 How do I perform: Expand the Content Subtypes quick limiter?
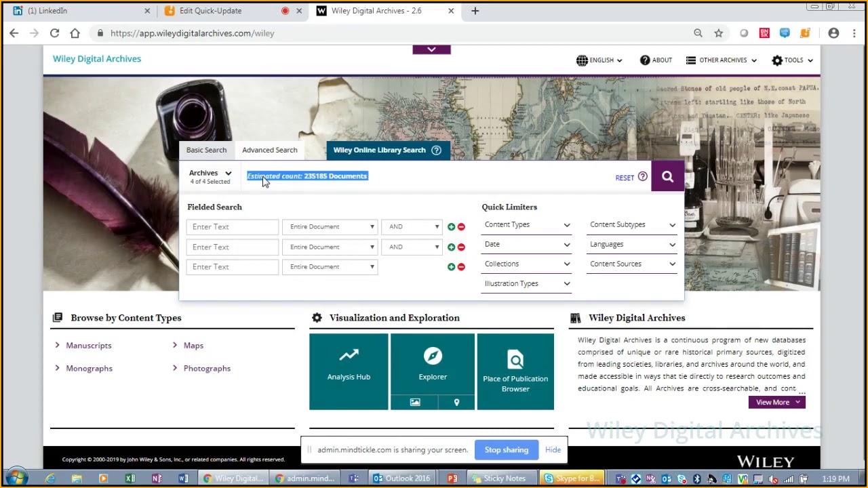(x=632, y=225)
